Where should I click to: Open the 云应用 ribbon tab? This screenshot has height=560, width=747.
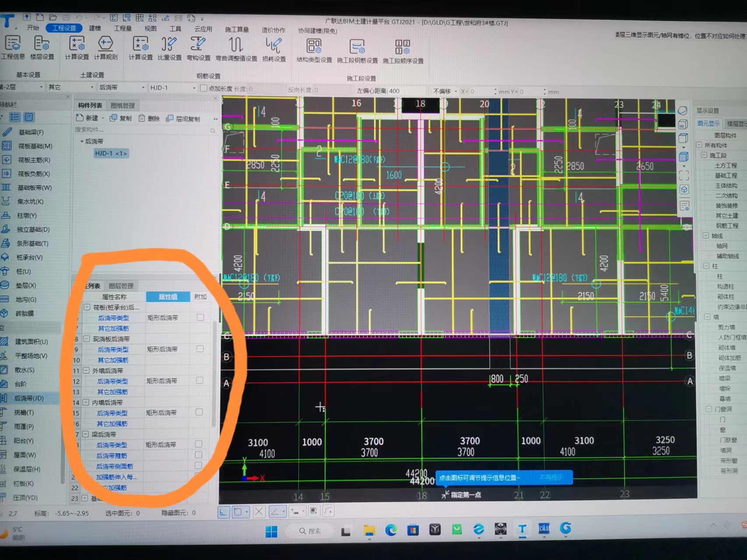click(x=203, y=29)
